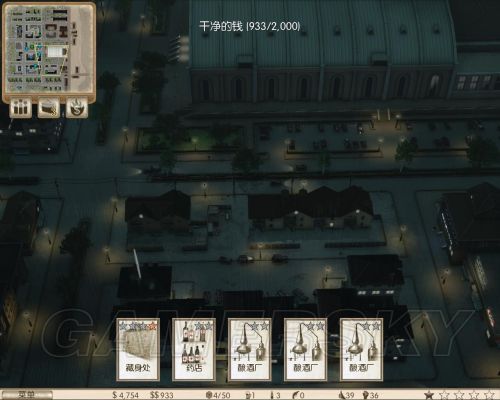Select the middle 酿酒厂 distillery card
This screenshot has width=500, height=400.
coord(305,349)
